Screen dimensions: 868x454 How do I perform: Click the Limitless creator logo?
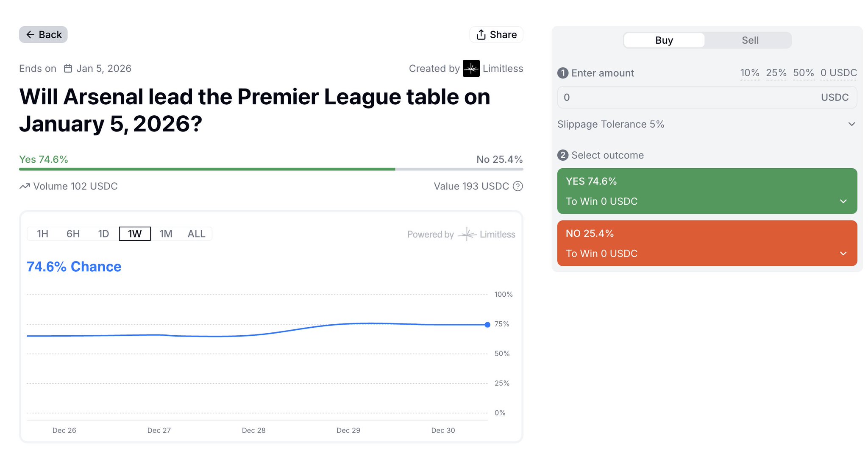(x=471, y=68)
